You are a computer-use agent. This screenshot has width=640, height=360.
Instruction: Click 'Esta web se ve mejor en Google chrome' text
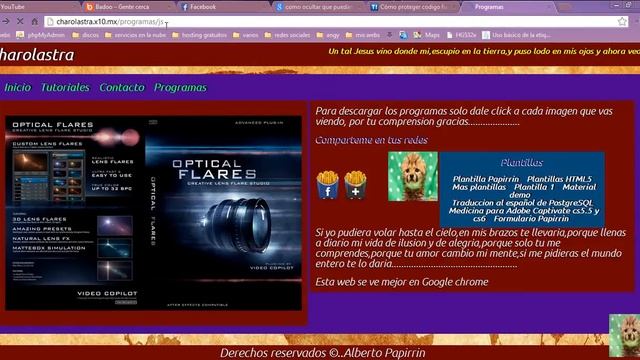pyautogui.click(x=401, y=282)
